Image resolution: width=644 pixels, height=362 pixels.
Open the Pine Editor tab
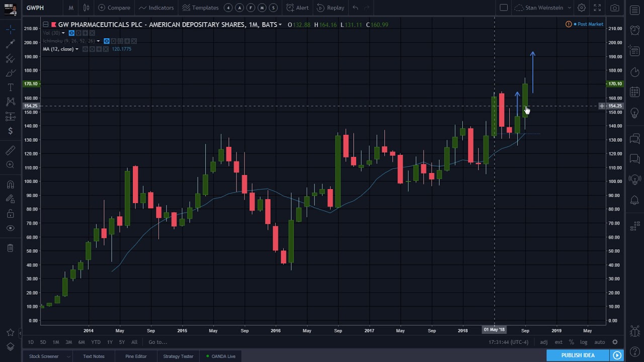tap(136, 356)
